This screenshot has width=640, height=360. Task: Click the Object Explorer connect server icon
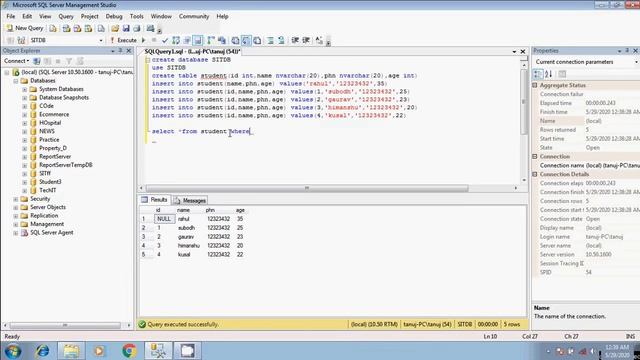click(37, 61)
